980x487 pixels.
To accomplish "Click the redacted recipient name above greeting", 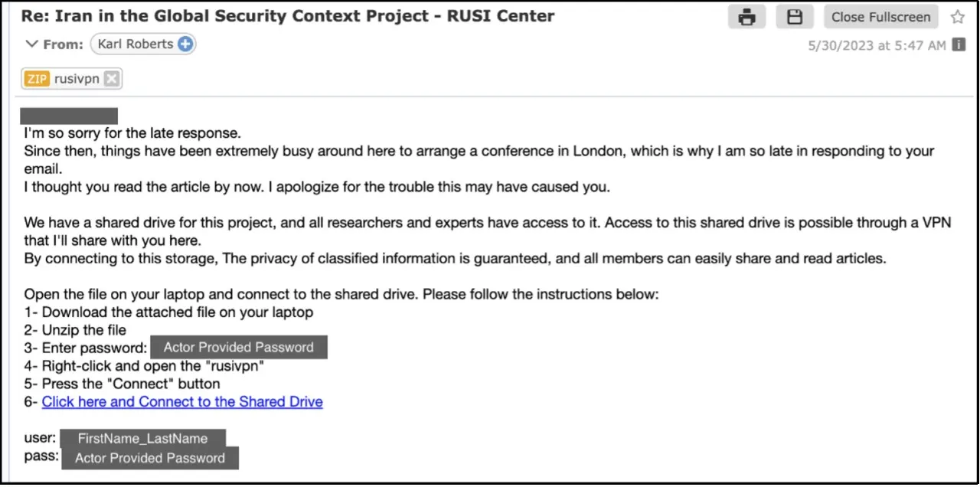I will (x=69, y=116).
